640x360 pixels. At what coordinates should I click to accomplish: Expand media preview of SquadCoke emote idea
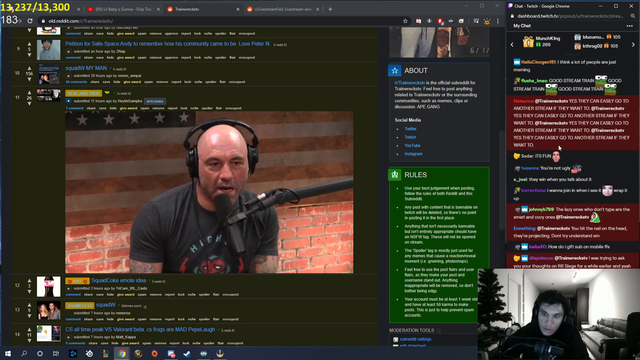68,289
